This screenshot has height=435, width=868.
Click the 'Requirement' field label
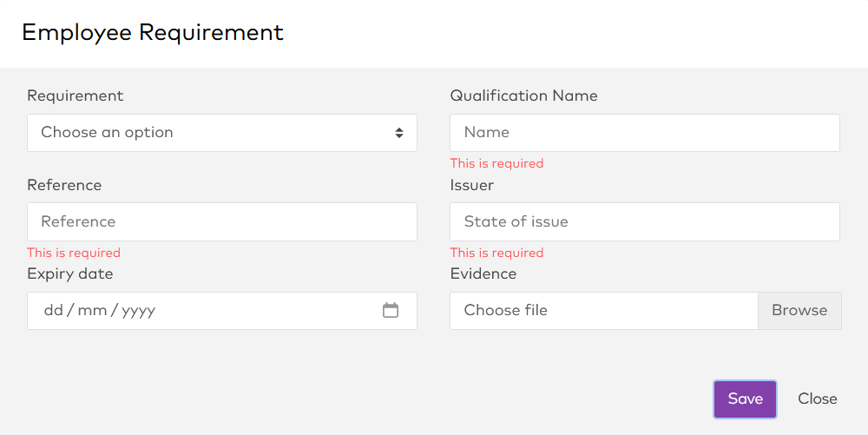[x=76, y=96]
